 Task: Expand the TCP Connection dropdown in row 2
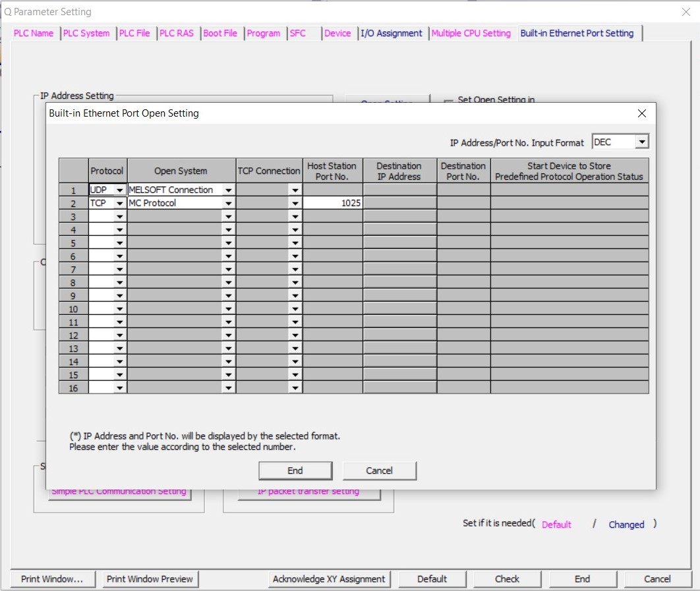(x=295, y=204)
